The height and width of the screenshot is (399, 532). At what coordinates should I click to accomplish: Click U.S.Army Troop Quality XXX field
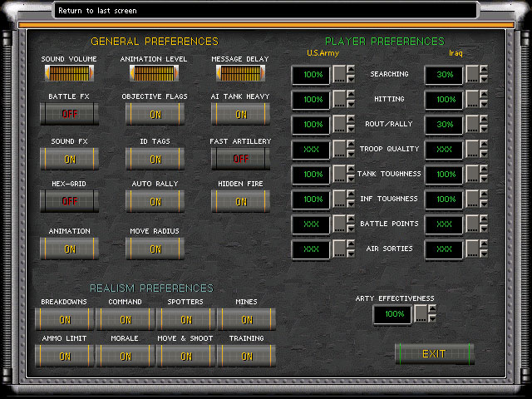click(311, 150)
